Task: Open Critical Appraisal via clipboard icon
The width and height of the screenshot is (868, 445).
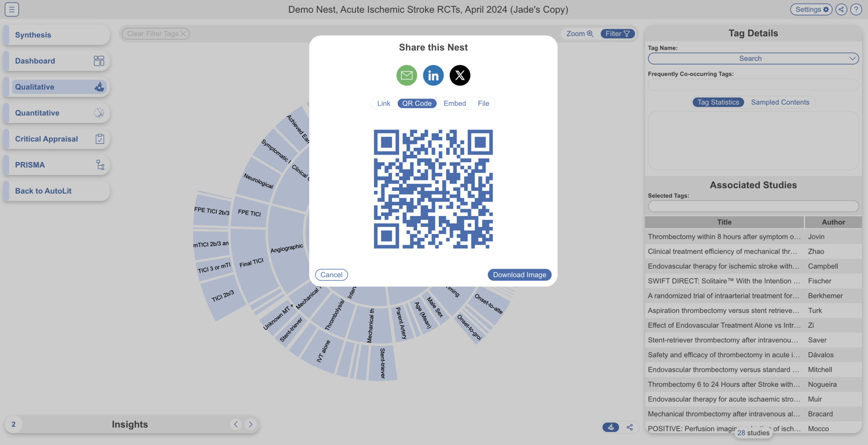Action: (x=100, y=138)
